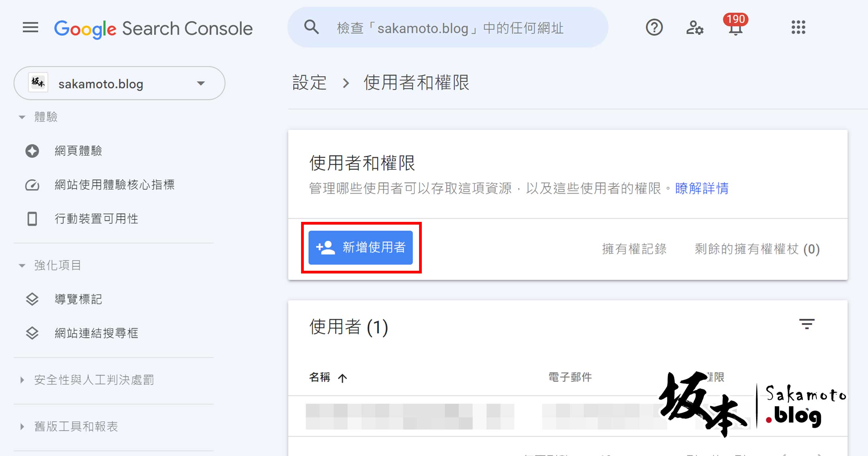Click 擁有權記錄 button
This screenshot has height=456, width=868.
pos(634,249)
